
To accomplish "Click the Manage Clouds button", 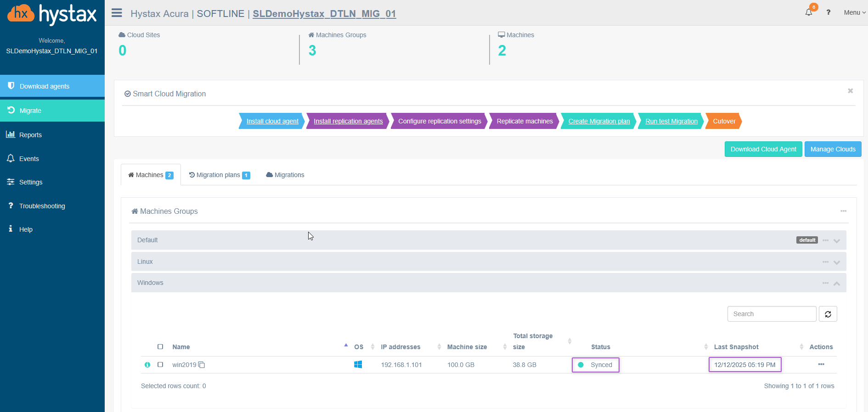I will (833, 149).
